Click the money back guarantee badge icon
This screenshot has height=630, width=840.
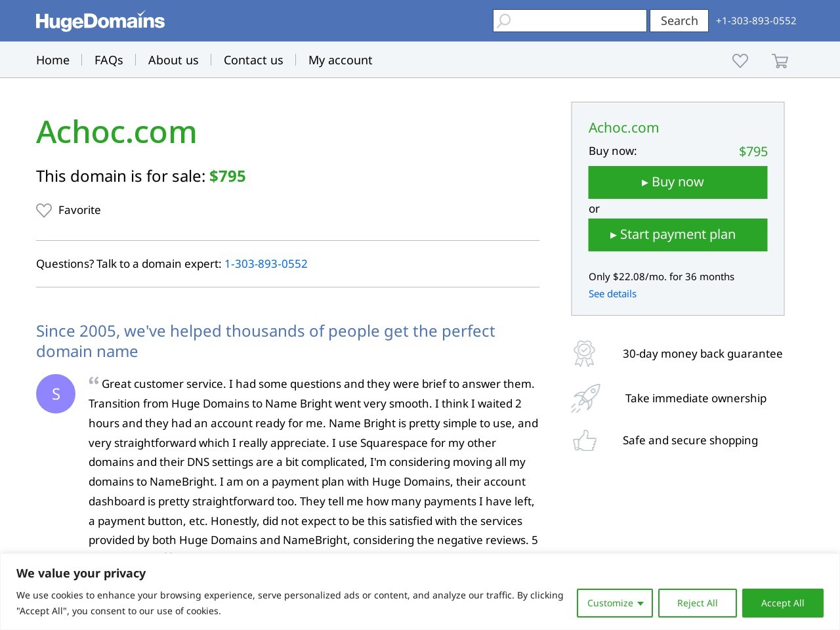click(x=584, y=354)
